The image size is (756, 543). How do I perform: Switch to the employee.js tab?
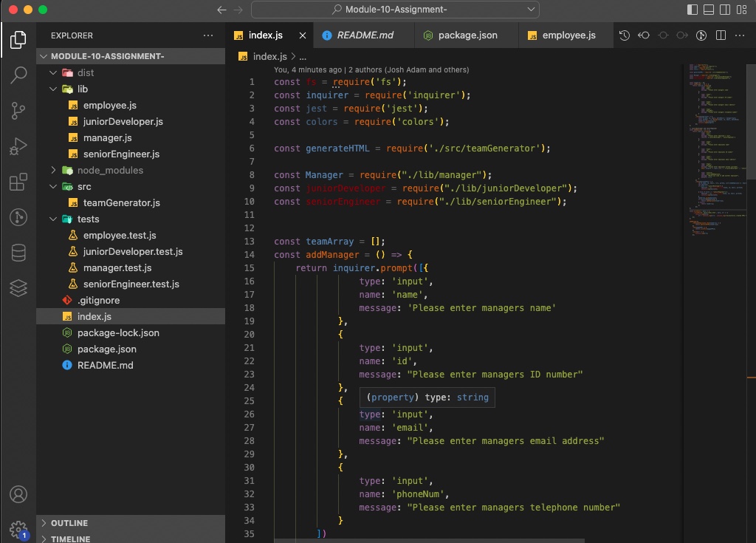click(566, 35)
